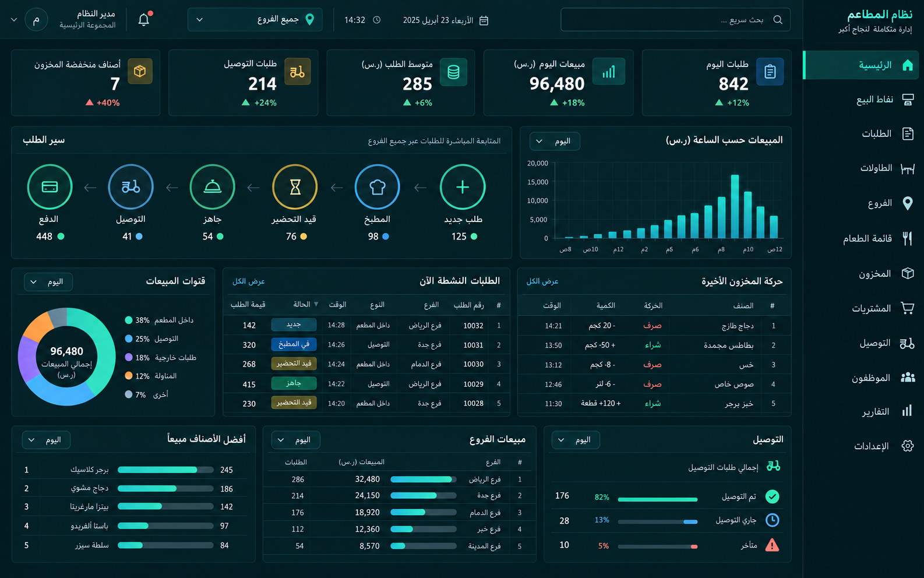The width and height of the screenshot is (924, 578).
Task: Click the calendar icon beside the date
Action: pos(484,20)
